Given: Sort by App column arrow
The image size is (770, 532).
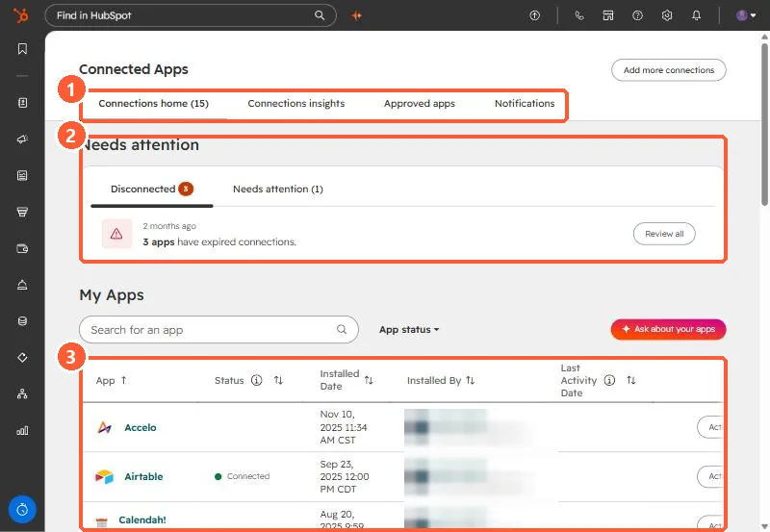Looking at the screenshot, I should tap(124, 380).
